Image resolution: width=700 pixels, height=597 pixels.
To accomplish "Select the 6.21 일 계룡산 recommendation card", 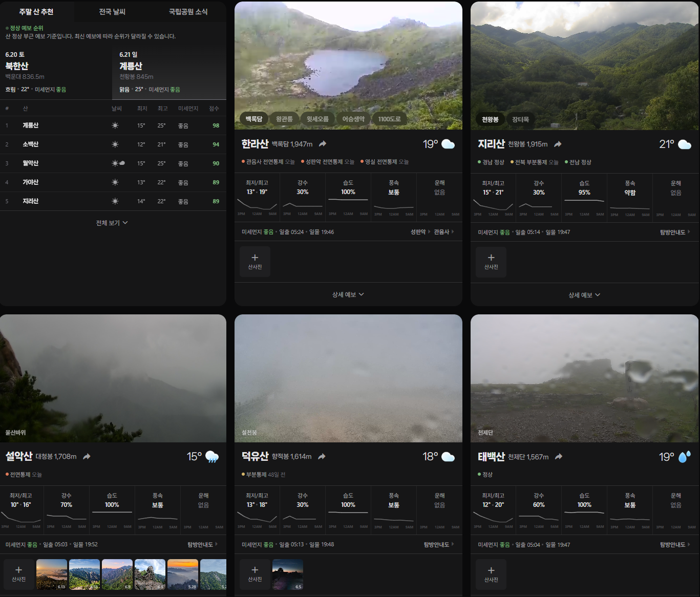I will [169, 72].
